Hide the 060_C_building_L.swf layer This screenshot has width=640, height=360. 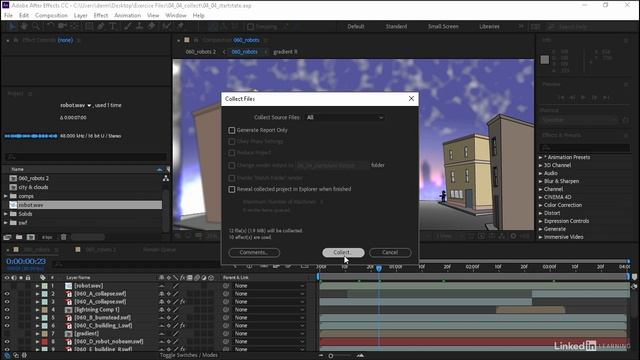pyautogui.click(x=7, y=326)
